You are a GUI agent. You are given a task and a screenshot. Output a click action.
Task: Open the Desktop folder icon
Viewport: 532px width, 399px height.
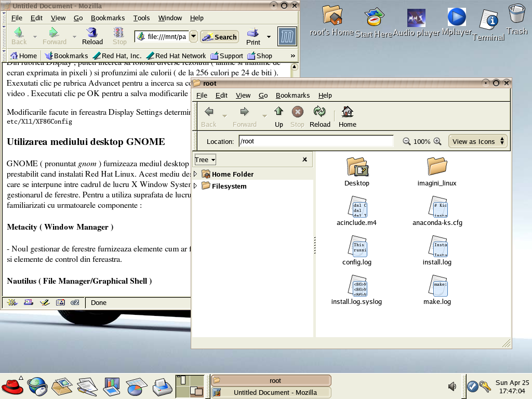point(357,167)
